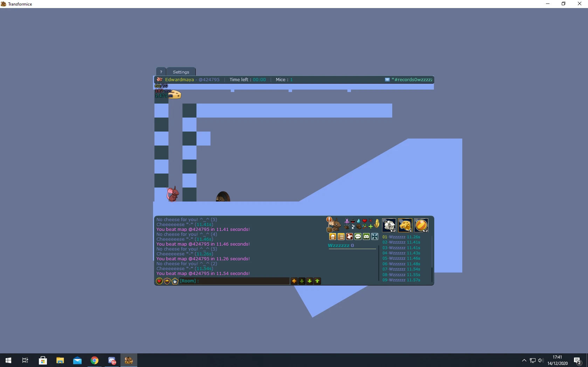Open the cafe cup pentagon button
Screen dimensions: 588x367
coord(175,281)
